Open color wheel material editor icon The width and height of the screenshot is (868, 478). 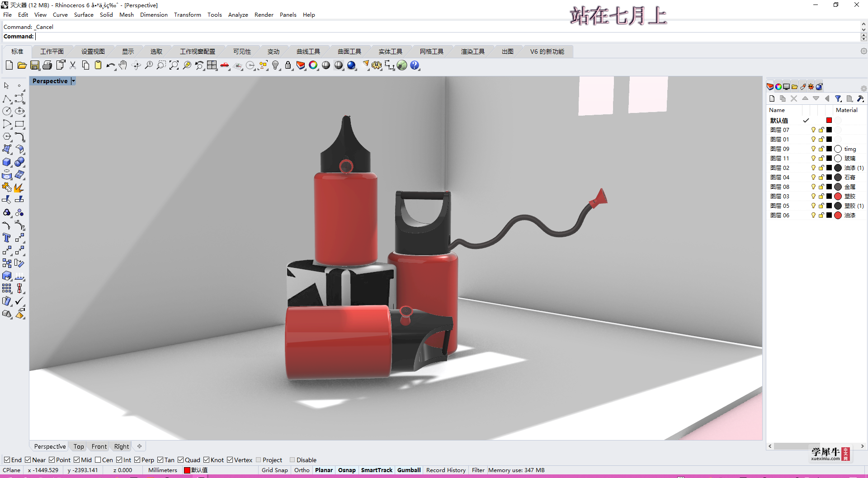coord(313,66)
